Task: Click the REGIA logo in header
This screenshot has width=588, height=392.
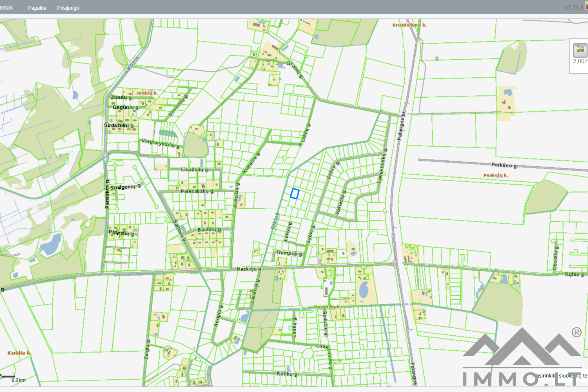Action: [6, 8]
